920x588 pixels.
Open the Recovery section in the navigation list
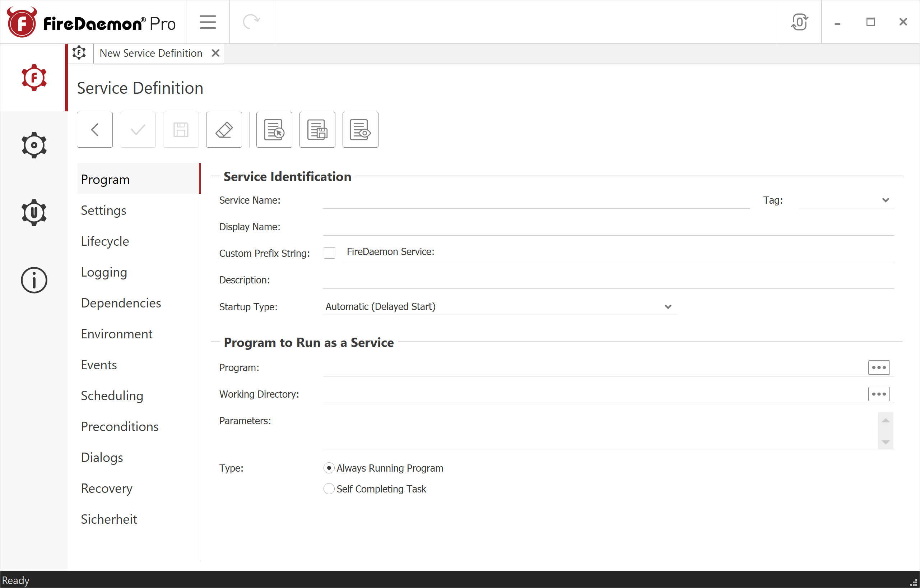[107, 488]
